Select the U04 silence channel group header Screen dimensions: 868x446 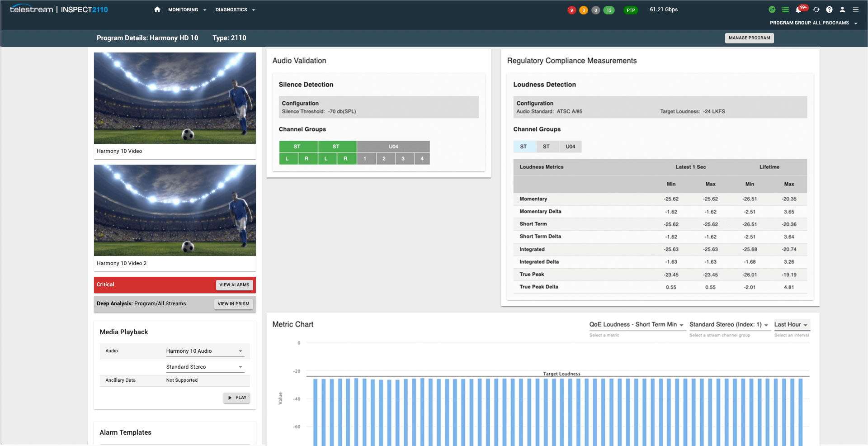click(x=393, y=147)
